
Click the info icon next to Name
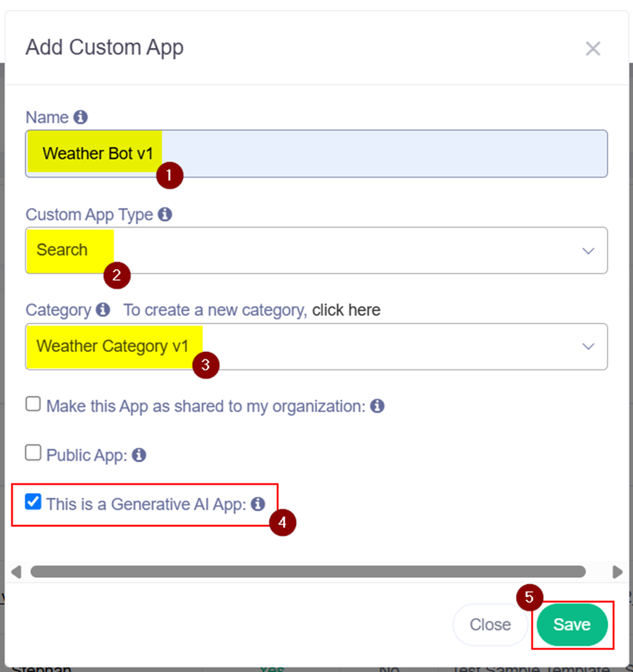click(x=81, y=117)
